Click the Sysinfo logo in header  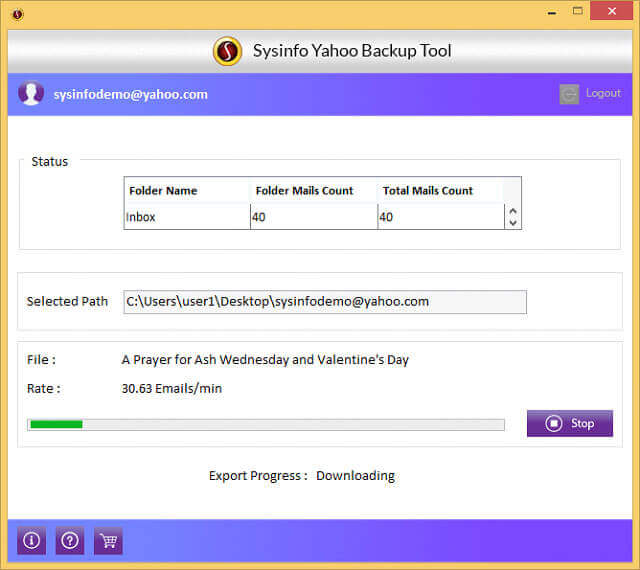[227, 51]
